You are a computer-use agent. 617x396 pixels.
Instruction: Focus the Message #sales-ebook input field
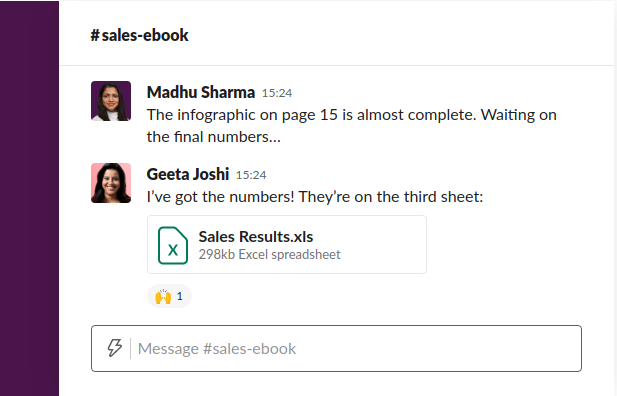click(x=336, y=348)
